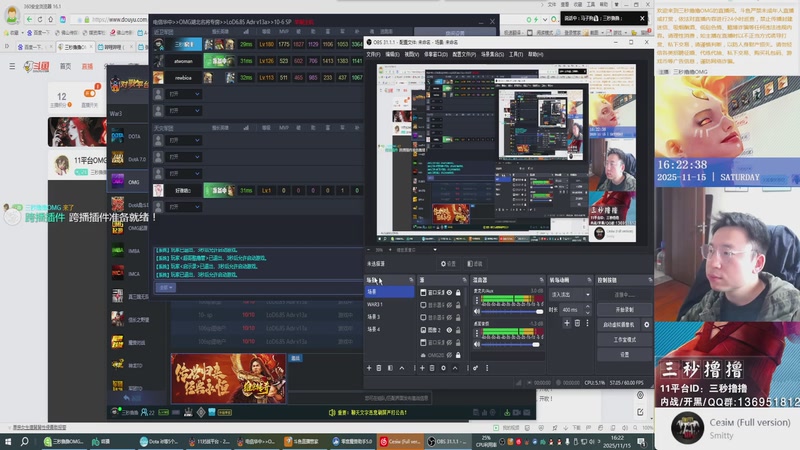Mute the desktop audio speaker icon
This screenshot has width=800, height=450.
477,344
